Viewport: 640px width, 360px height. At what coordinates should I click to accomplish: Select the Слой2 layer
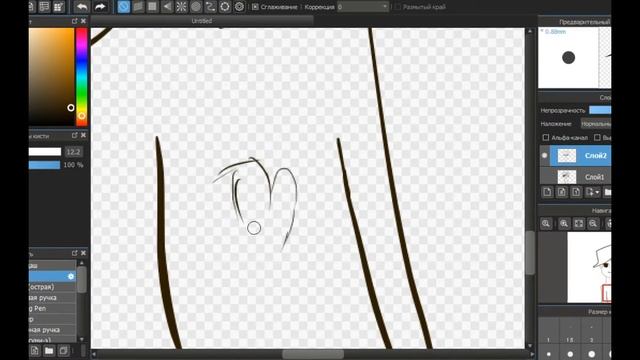580,156
